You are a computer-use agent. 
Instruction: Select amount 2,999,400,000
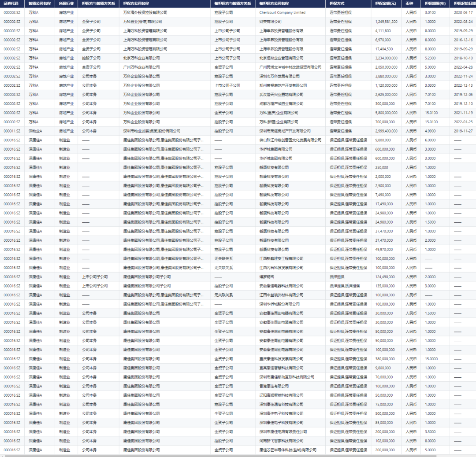point(386,131)
